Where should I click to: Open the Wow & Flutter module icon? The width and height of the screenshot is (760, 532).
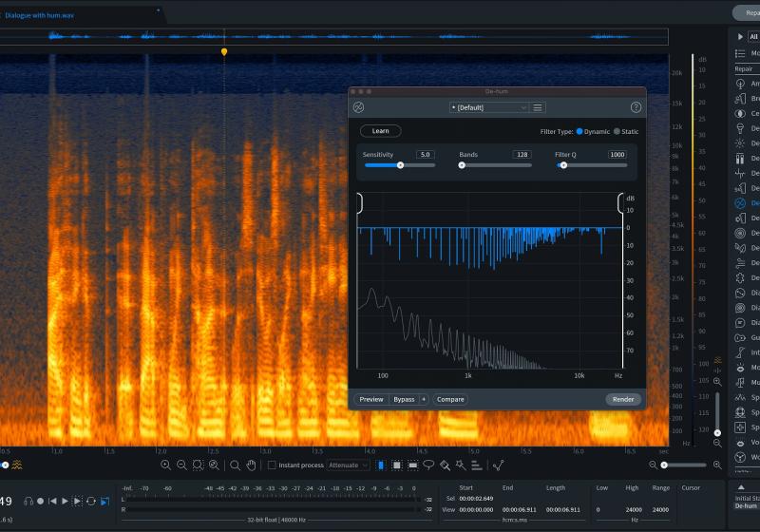740,457
